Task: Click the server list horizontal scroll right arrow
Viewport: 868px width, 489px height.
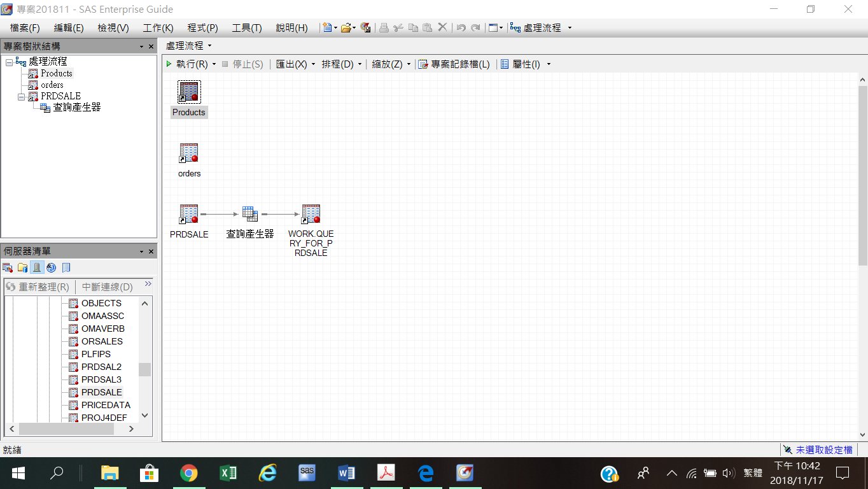Action: tap(131, 429)
